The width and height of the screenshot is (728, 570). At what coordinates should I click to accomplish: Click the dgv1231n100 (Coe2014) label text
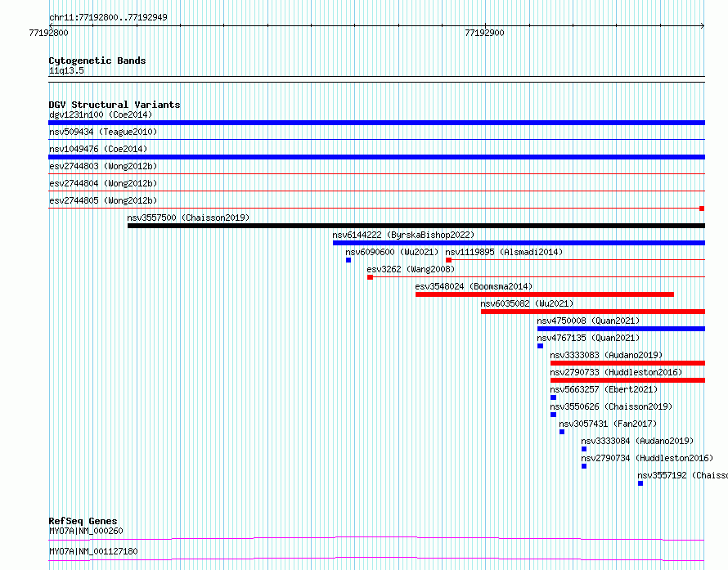click(x=101, y=114)
